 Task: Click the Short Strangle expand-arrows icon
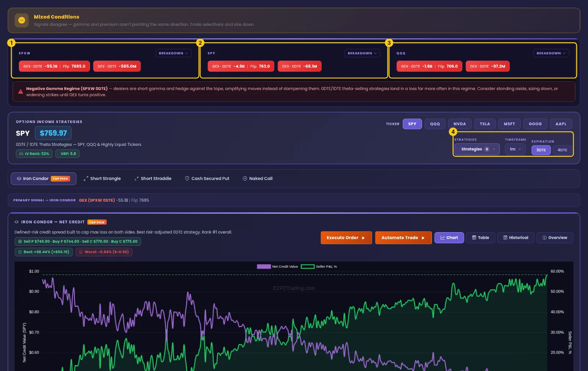coord(86,179)
